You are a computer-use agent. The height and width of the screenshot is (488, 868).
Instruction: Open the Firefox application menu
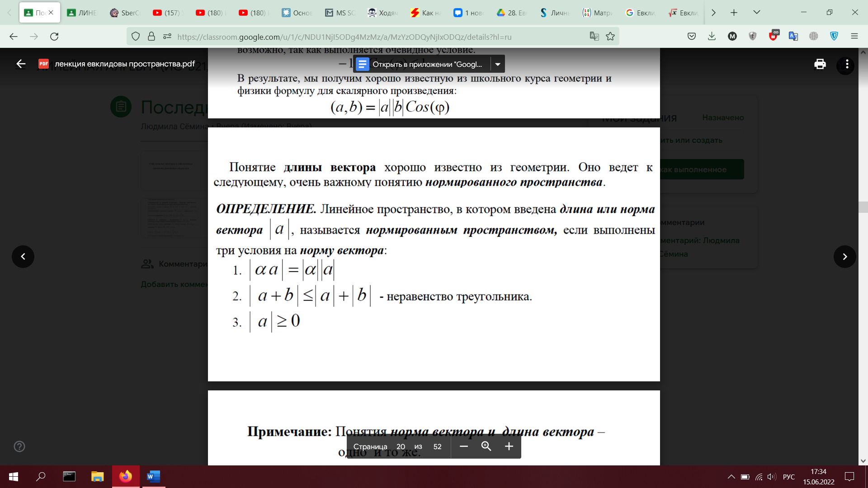(x=854, y=37)
